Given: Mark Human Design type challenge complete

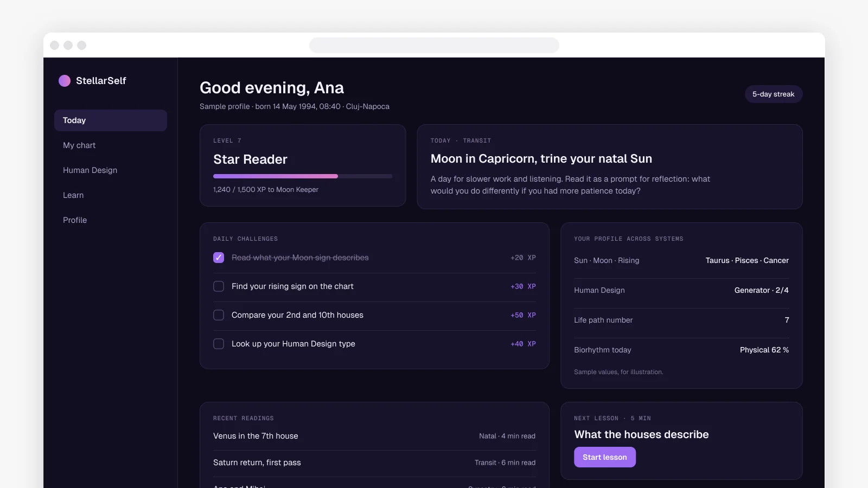Looking at the screenshot, I should (x=219, y=344).
